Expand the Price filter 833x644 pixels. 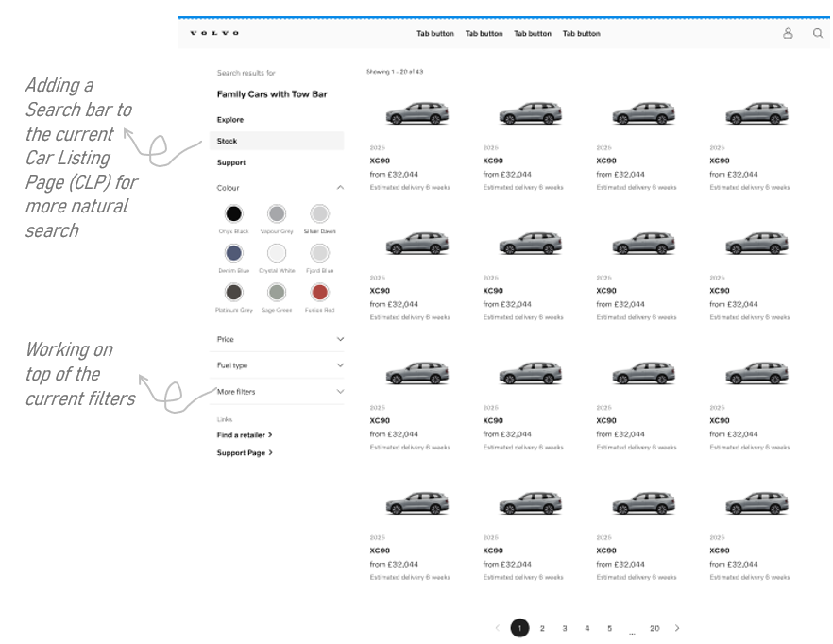tap(277, 339)
